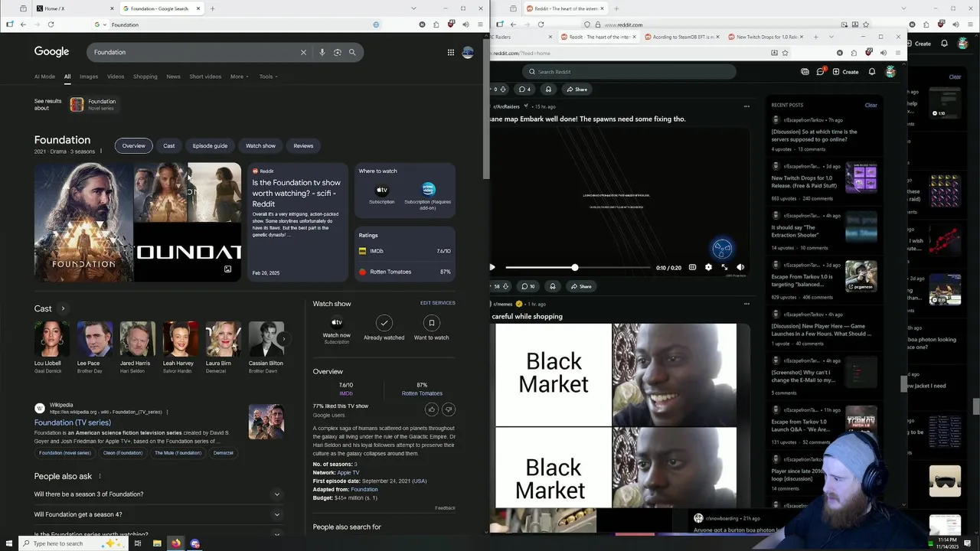Show next cast members with arrow
The width and height of the screenshot is (980, 551).
pos(283,338)
